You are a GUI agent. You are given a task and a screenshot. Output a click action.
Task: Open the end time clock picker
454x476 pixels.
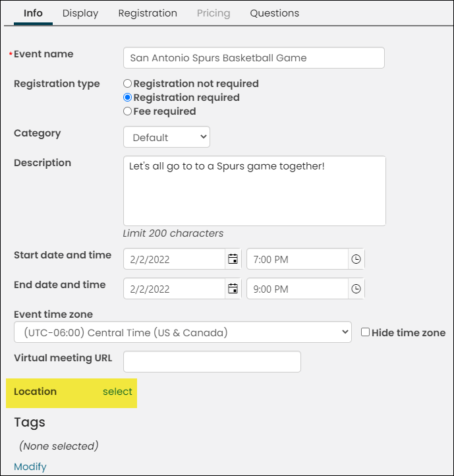[x=356, y=289]
